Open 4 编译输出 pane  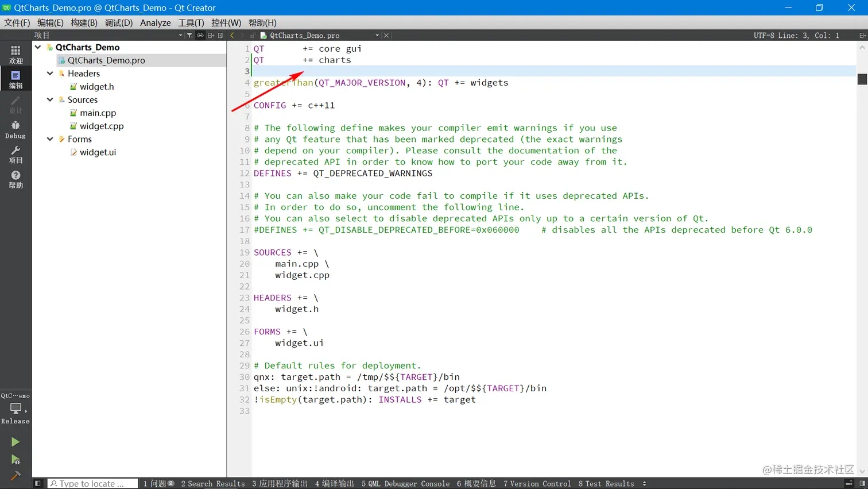pos(335,483)
